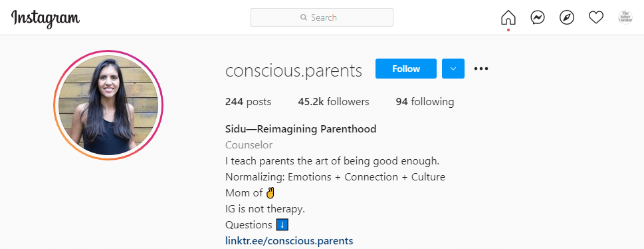644x249 pixels.
Task: Open The Sober Curator account avatar
Action: pos(625,17)
